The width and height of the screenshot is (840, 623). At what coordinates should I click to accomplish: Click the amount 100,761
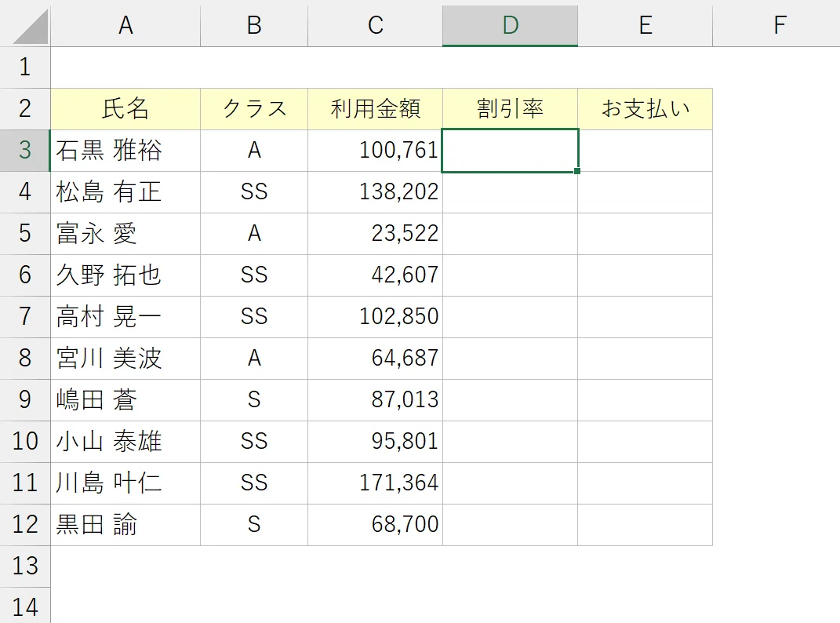[398, 151]
